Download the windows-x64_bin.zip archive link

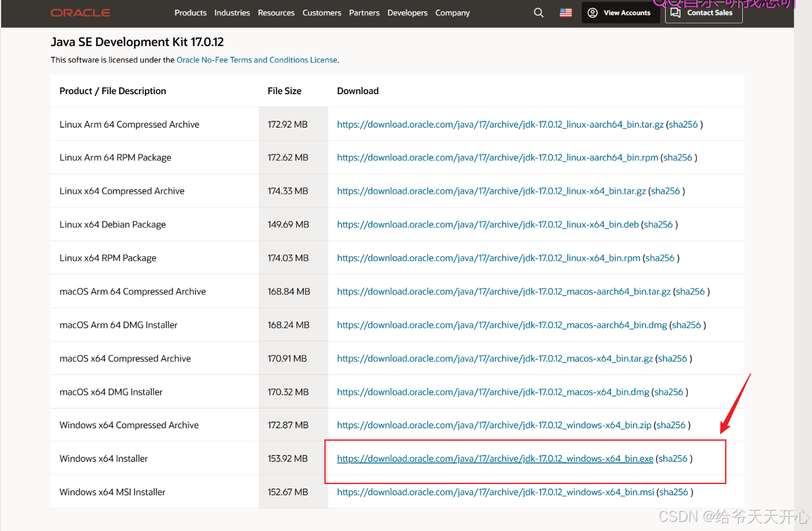(x=494, y=425)
